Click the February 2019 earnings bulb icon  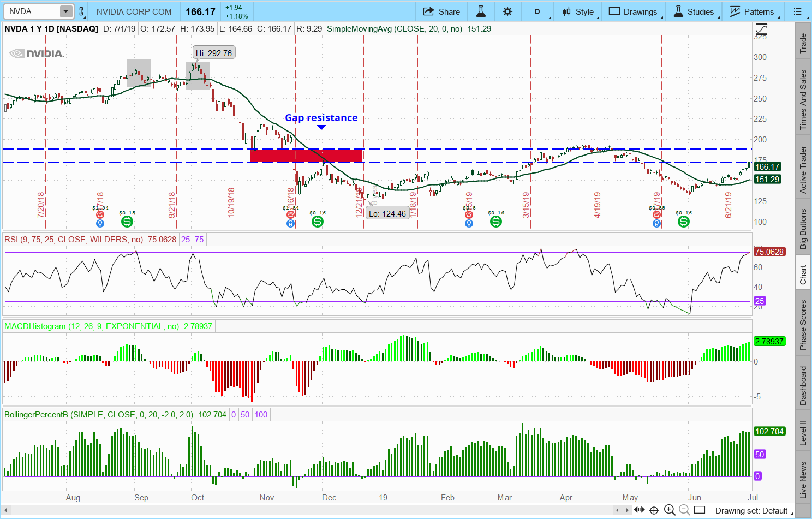[x=469, y=223]
